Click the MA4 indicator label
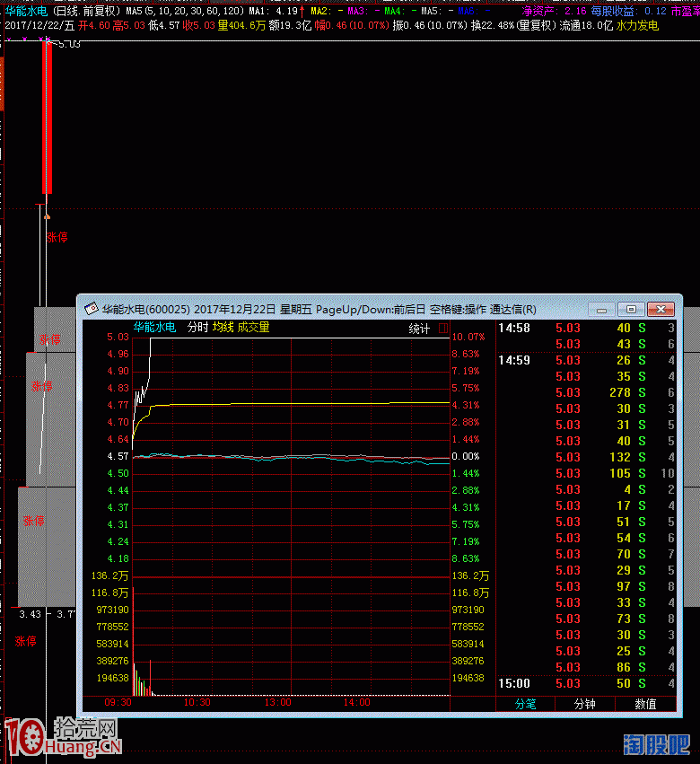Image resolution: width=700 pixels, height=764 pixels. [400, 11]
